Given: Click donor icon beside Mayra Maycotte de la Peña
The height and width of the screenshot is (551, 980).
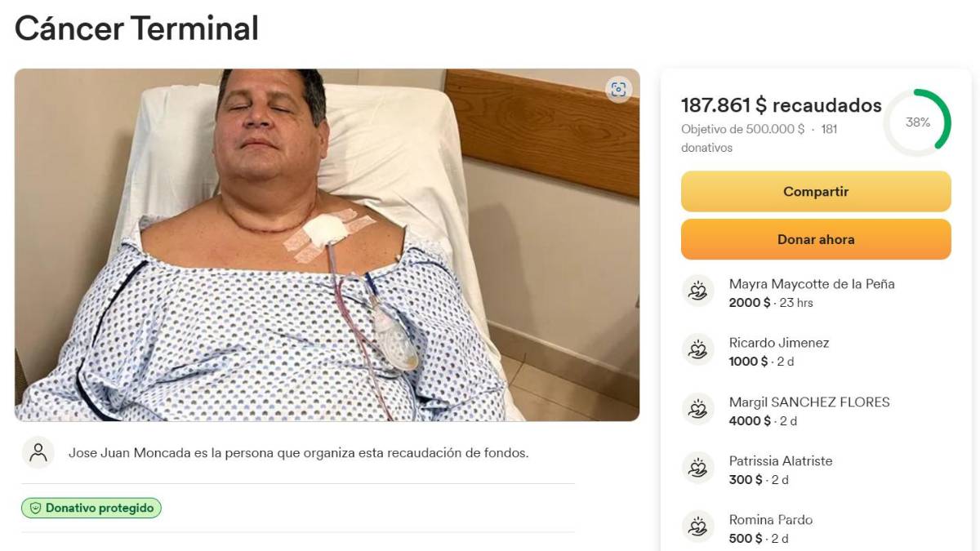Looking at the screenshot, I should click(697, 291).
